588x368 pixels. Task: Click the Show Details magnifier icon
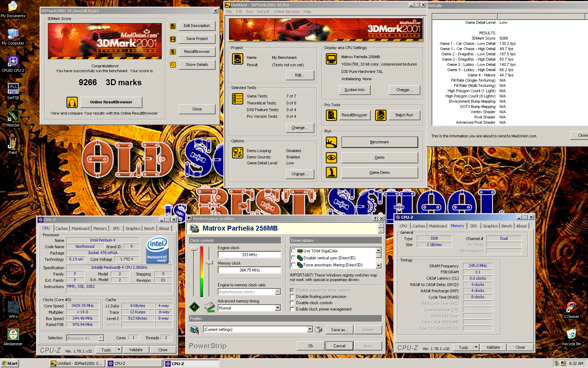click(173, 65)
